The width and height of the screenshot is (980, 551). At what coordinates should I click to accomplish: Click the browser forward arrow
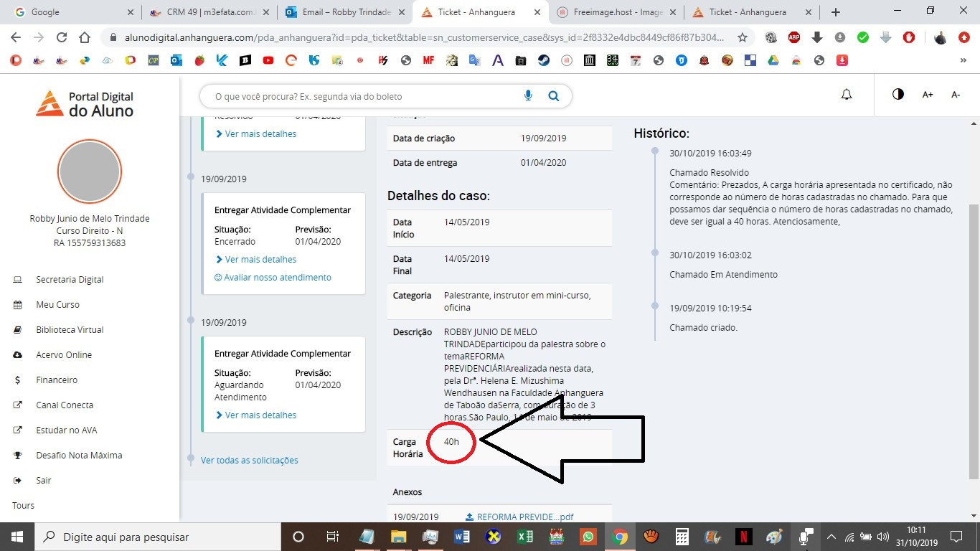[39, 37]
